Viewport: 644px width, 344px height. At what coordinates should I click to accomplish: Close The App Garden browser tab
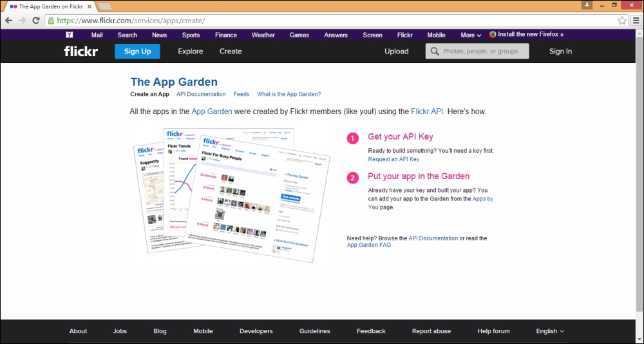coord(90,6)
